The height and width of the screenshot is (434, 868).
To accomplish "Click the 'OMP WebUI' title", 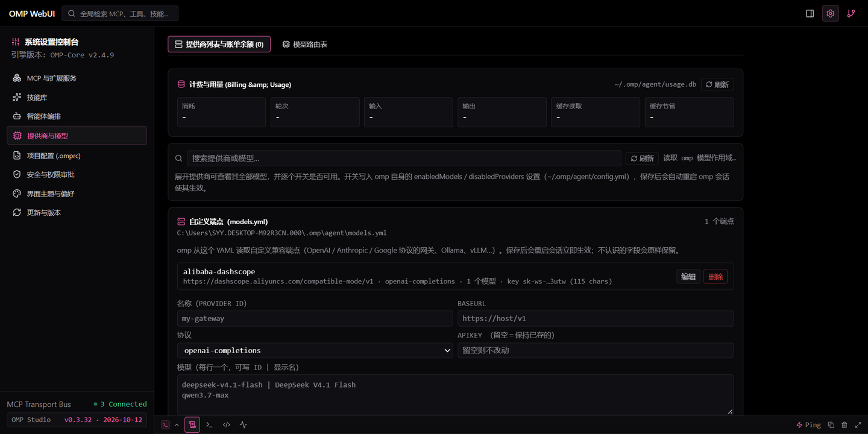I will coord(32,13).
